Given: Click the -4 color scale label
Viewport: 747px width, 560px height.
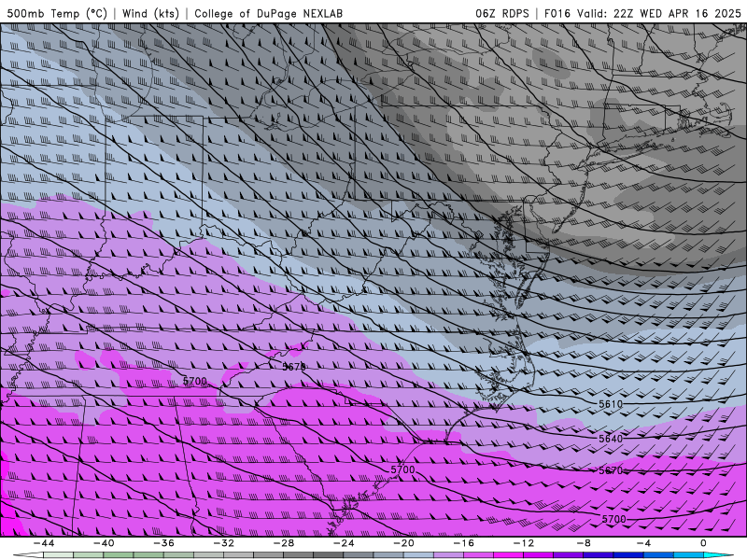Looking at the screenshot, I should point(644,543).
